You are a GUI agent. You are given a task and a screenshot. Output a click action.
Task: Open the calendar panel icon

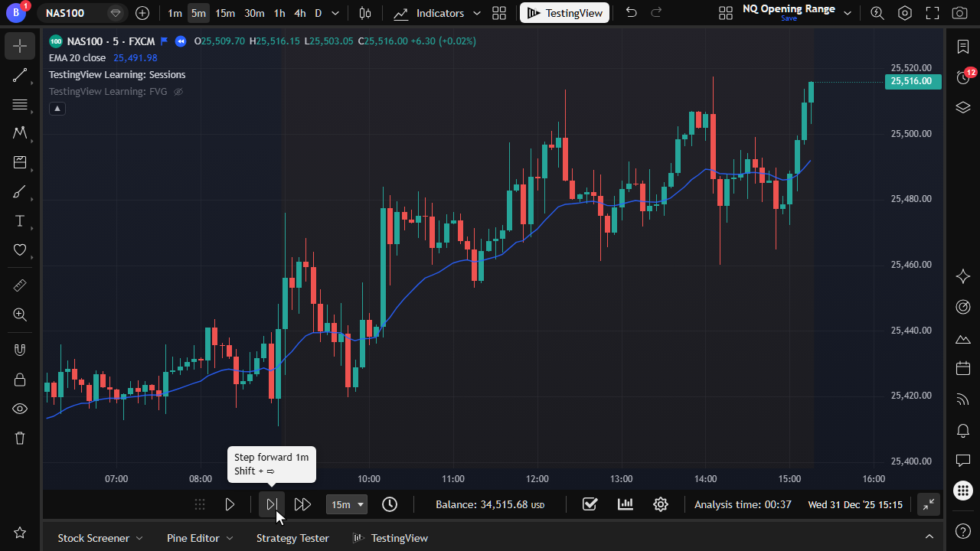[963, 368]
